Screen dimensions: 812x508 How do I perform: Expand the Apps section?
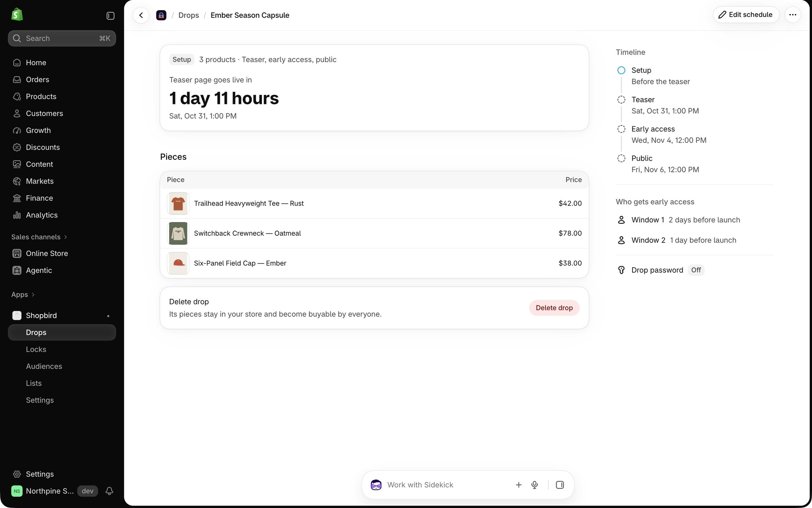click(x=23, y=295)
